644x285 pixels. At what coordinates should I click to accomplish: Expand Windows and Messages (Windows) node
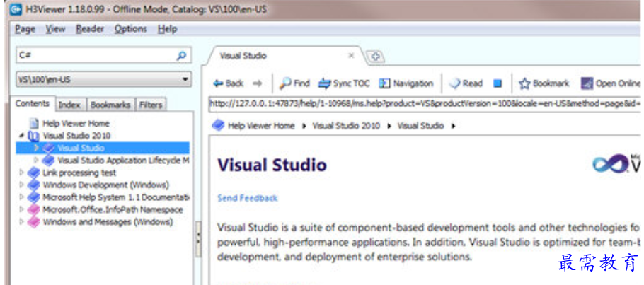point(21,222)
